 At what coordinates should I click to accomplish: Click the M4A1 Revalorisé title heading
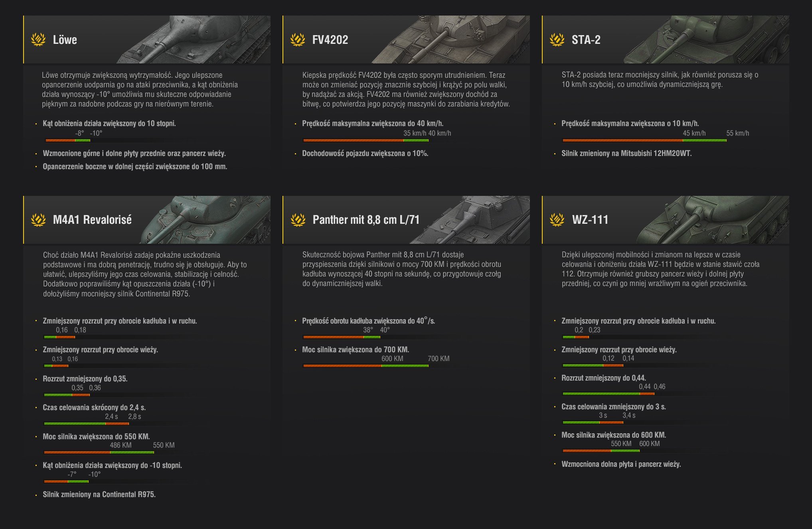pos(92,220)
